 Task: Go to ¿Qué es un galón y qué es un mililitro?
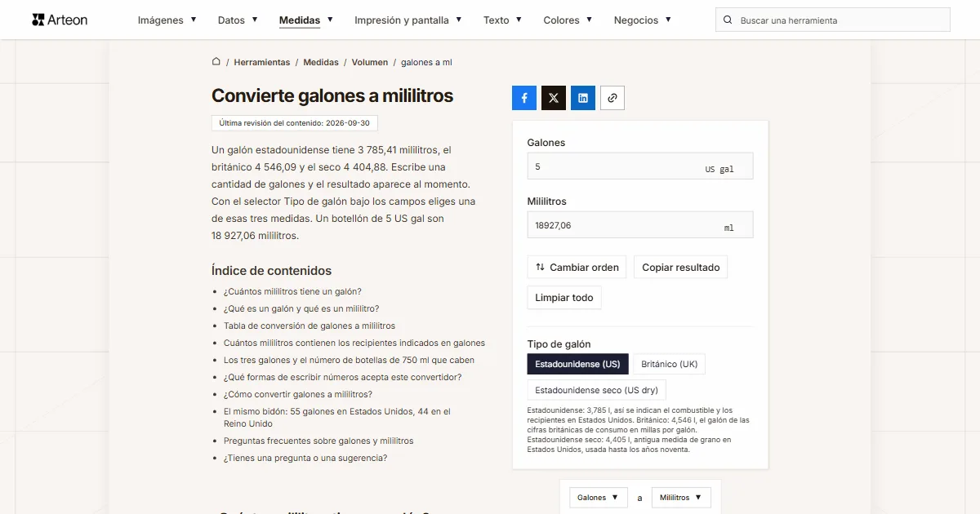301,308
